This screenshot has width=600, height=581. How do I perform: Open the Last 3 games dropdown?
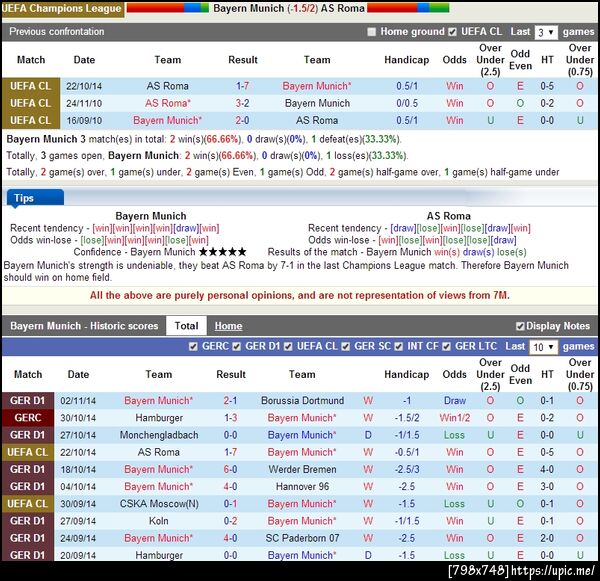546,32
